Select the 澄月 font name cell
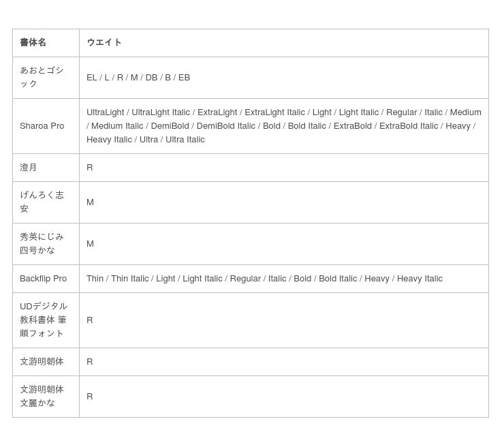Image resolution: width=504 pixels, height=445 pixels. (x=29, y=168)
